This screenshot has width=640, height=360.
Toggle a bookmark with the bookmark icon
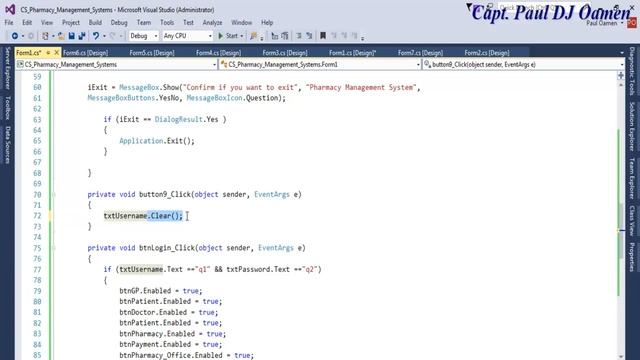323,36
